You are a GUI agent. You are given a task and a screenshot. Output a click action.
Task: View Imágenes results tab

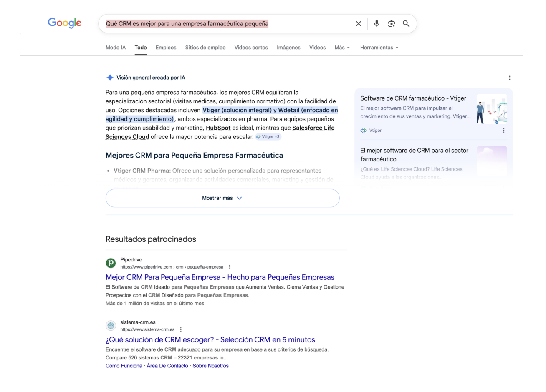(288, 48)
